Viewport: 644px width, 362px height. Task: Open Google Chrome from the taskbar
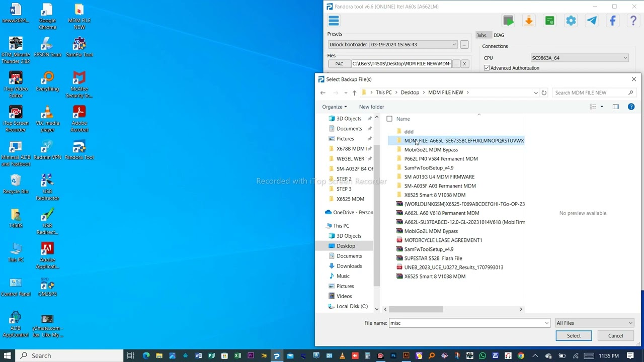pos(521,356)
